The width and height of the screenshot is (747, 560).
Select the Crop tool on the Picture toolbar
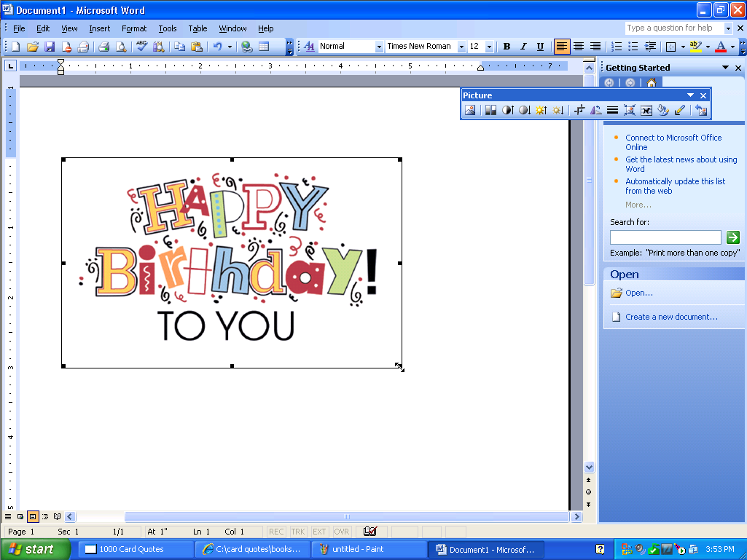(x=578, y=110)
